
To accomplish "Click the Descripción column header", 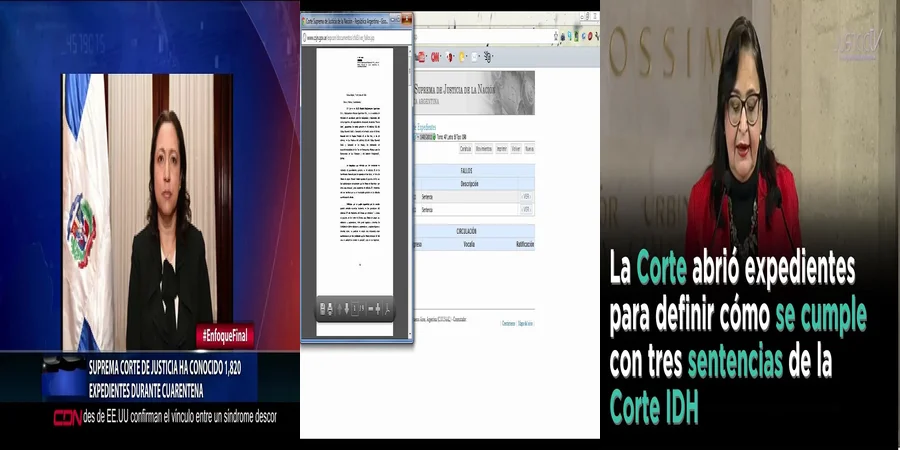I will pyautogui.click(x=470, y=184).
